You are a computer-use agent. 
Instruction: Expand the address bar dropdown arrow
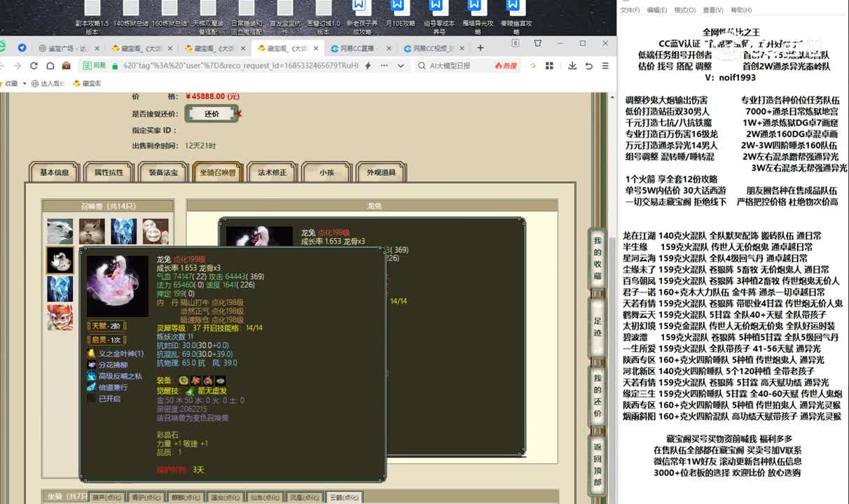[401, 66]
